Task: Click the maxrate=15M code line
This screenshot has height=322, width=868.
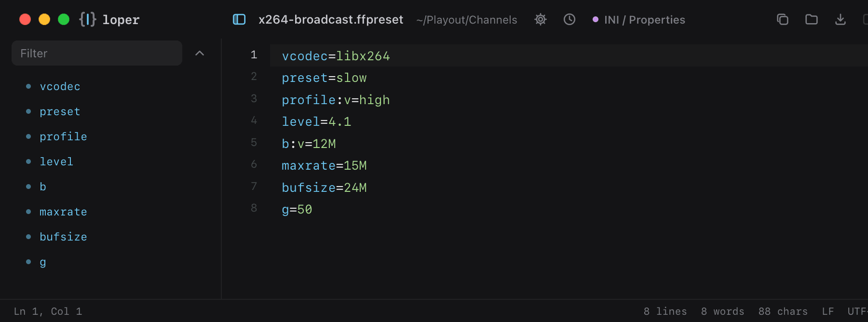Action: coord(324,166)
